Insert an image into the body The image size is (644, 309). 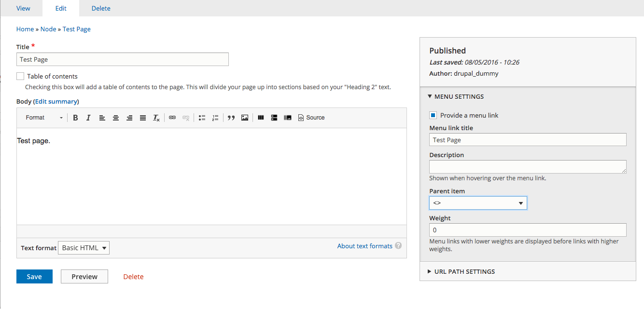pos(245,117)
